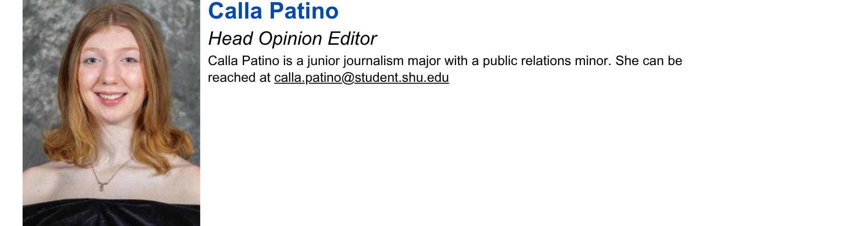
Task: Click the "reached at" text before the email
Action: coord(239,78)
